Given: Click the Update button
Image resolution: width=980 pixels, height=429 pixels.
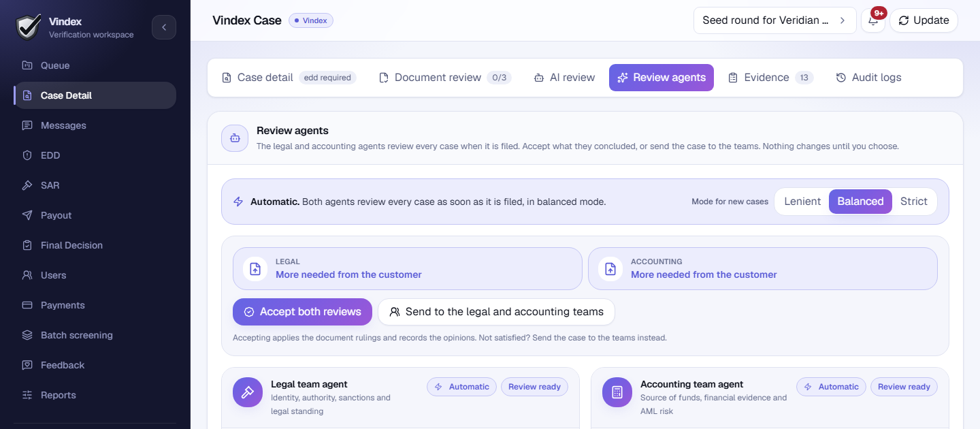Looking at the screenshot, I should 924,20.
